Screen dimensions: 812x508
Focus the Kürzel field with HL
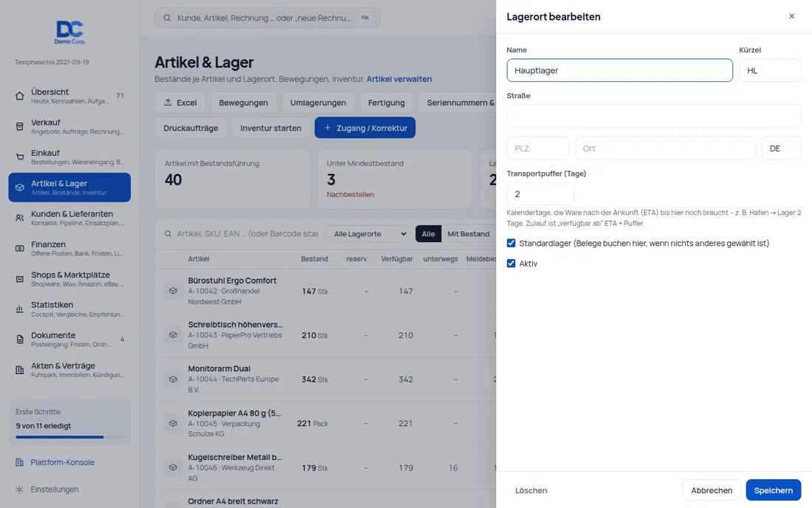(x=769, y=70)
